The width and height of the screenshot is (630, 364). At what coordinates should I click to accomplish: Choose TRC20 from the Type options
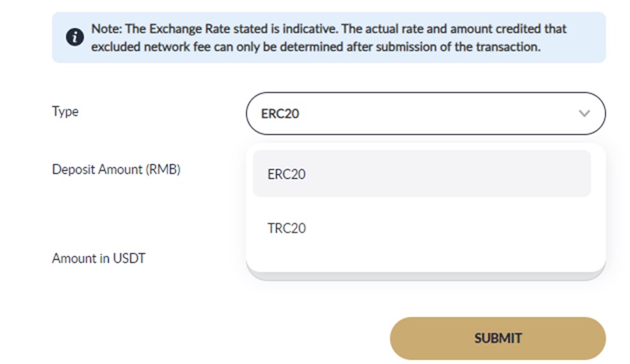(x=287, y=228)
